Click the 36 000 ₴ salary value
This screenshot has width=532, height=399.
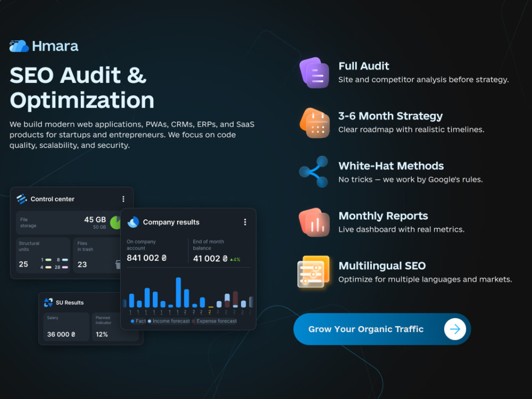point(61,334)
